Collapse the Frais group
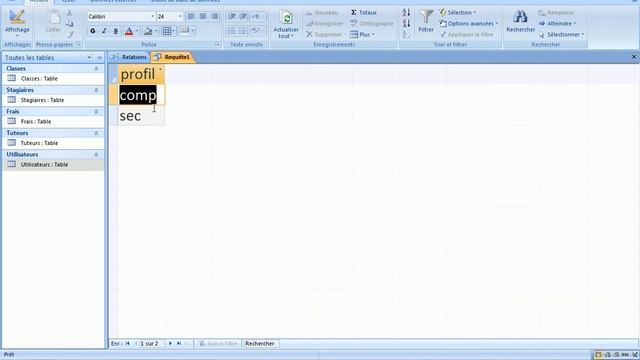640x360 pixels. coord(96,112)
